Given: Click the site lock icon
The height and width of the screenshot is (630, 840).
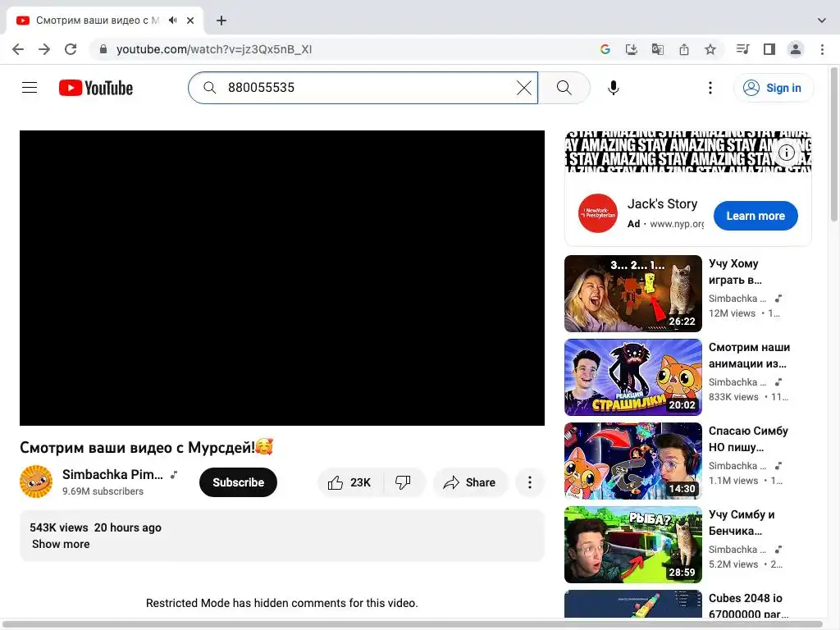Looking at the screenshot, I should point(103,49).
